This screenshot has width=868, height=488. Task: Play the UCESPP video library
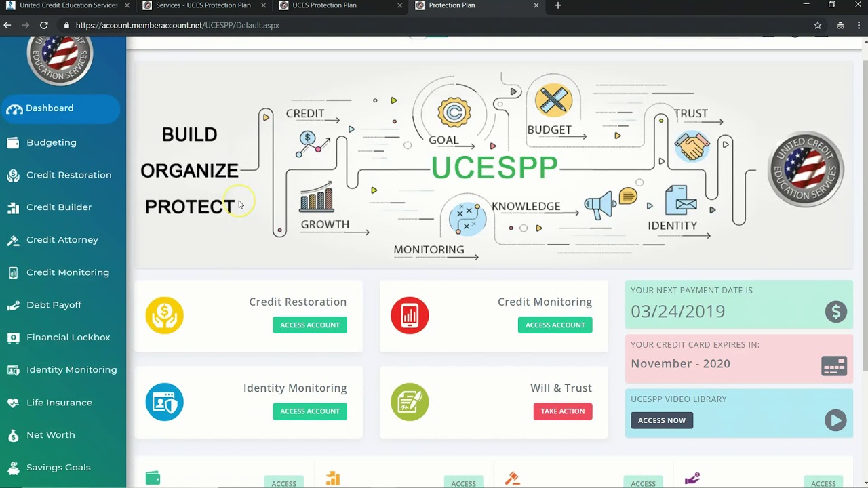coord(835,420)
